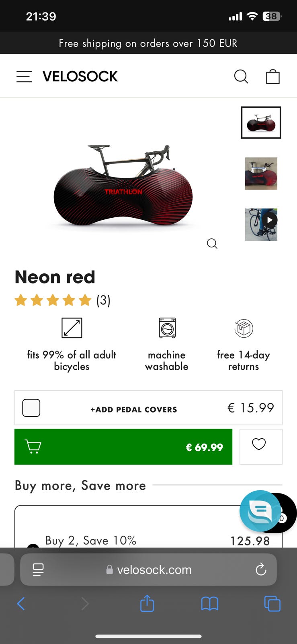297x644 pixels.
Task: Click the VELOSOCK logo
Action: [80, 76]
